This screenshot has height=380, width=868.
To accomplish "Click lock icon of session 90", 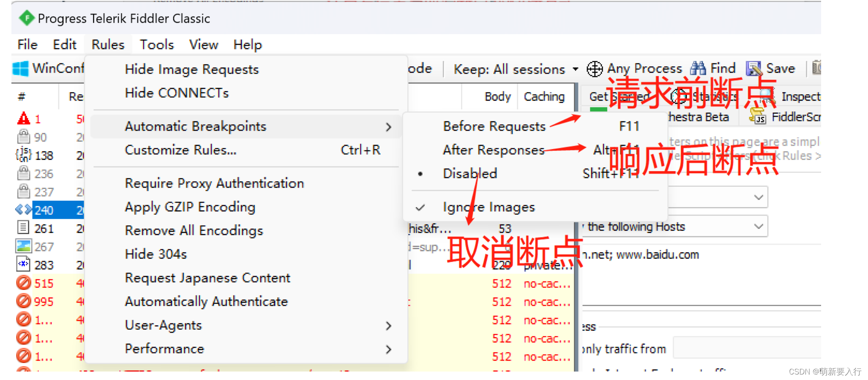I will pyautogui.click(x=24, y=137).
